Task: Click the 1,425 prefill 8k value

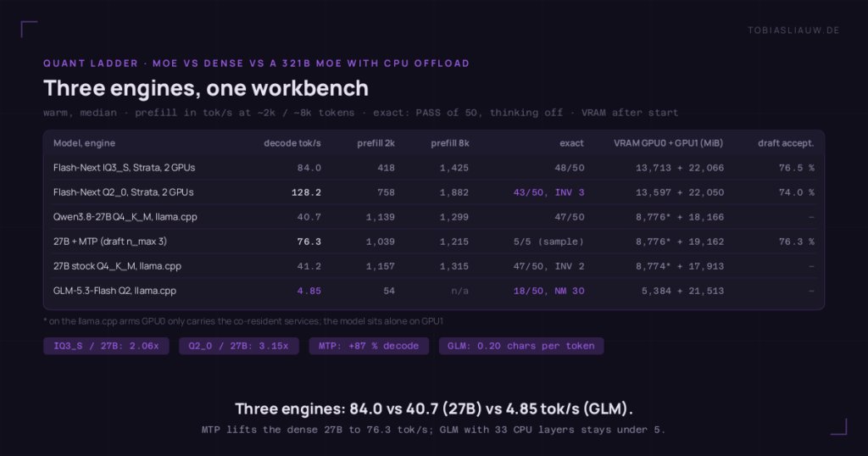Action: (454, 168)
